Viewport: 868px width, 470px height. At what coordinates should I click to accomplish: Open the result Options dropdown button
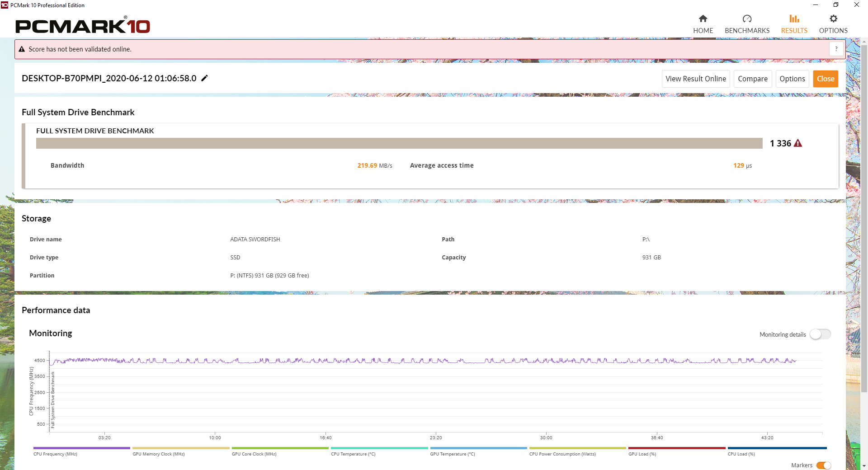[x=792, y=79]
